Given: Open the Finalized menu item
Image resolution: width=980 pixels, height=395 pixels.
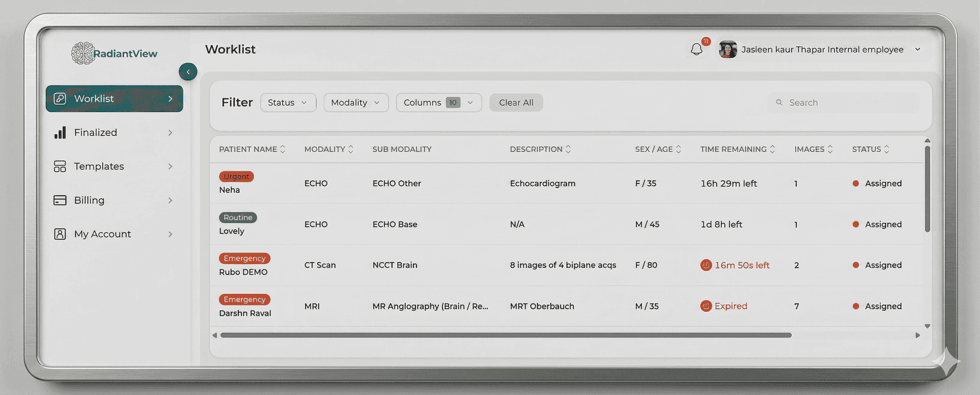Looking at the screenshot, I should click(x=114, y=133).
